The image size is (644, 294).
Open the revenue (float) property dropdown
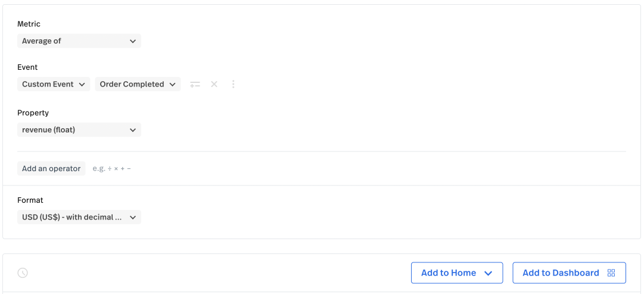click(79, 130)
